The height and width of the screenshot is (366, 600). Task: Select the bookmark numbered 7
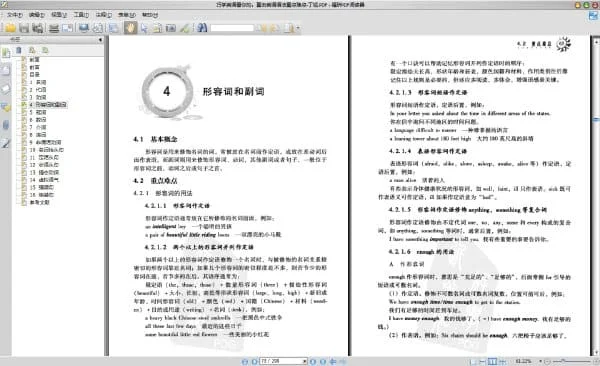[x=38, y=127]
